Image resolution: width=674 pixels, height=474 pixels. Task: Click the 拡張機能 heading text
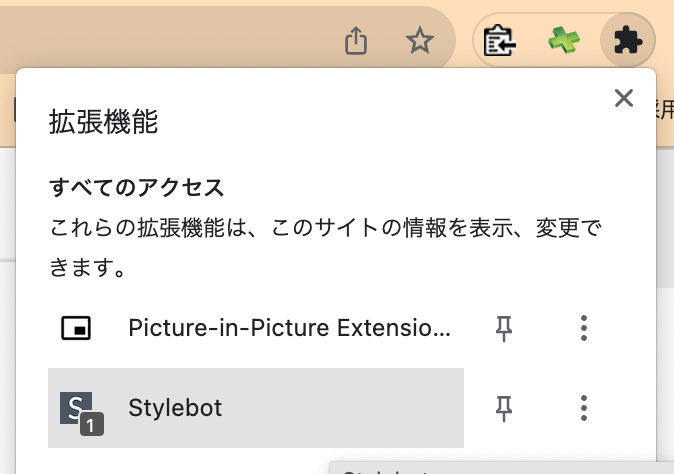pos(103,122)
